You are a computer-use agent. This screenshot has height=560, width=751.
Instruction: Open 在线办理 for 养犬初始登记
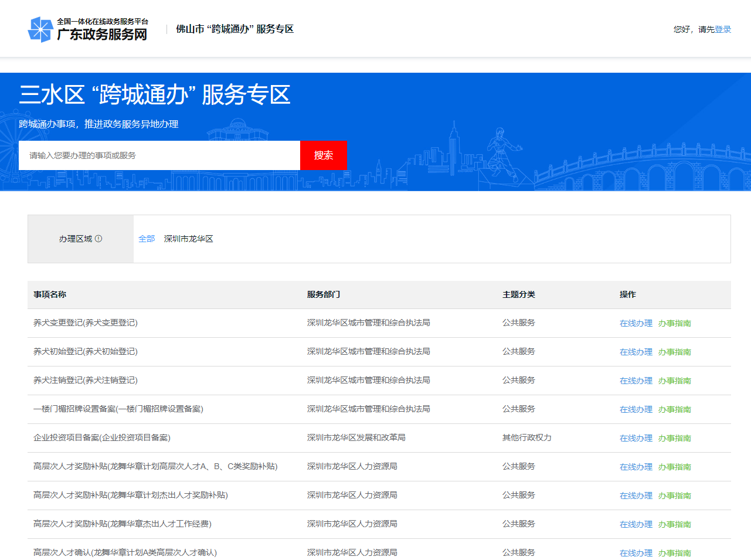pos(636,352)
